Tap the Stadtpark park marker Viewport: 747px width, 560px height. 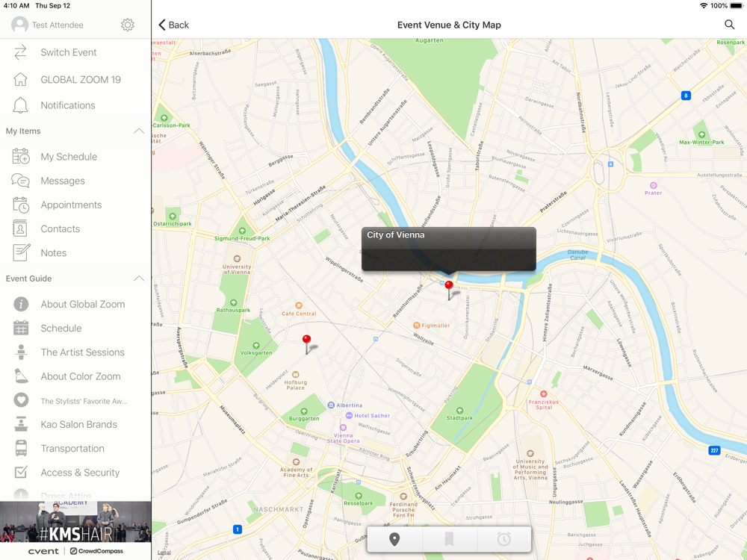(459, 414)
